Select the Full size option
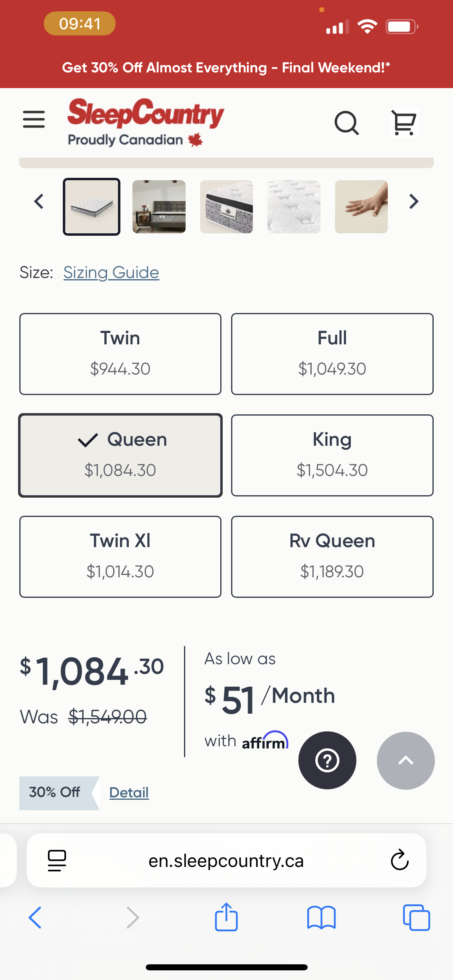This screenshot has width=453, height=980. (x=332, y=354)
